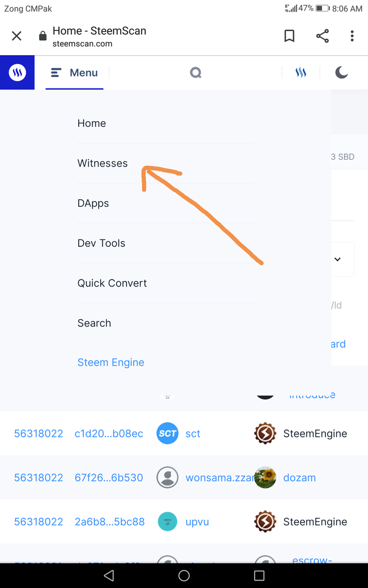The width and height of the screenshot is (368, 588).
Task: Bookmark this page with bookmark icon
Action: coord(289,36)
